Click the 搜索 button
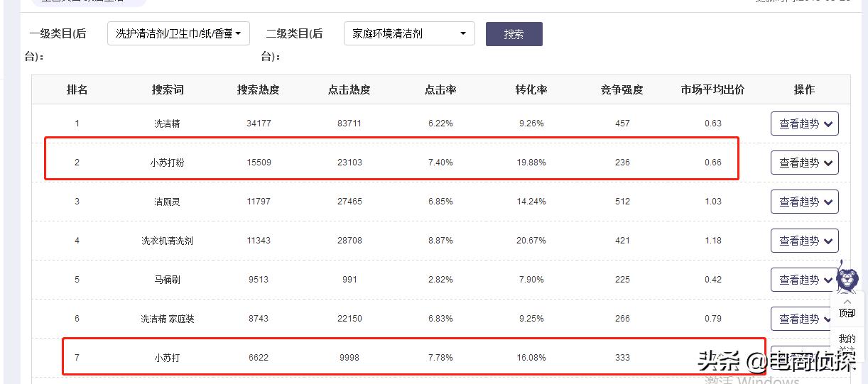The width and height of the screenshot is (868, 384). (514, 34)
